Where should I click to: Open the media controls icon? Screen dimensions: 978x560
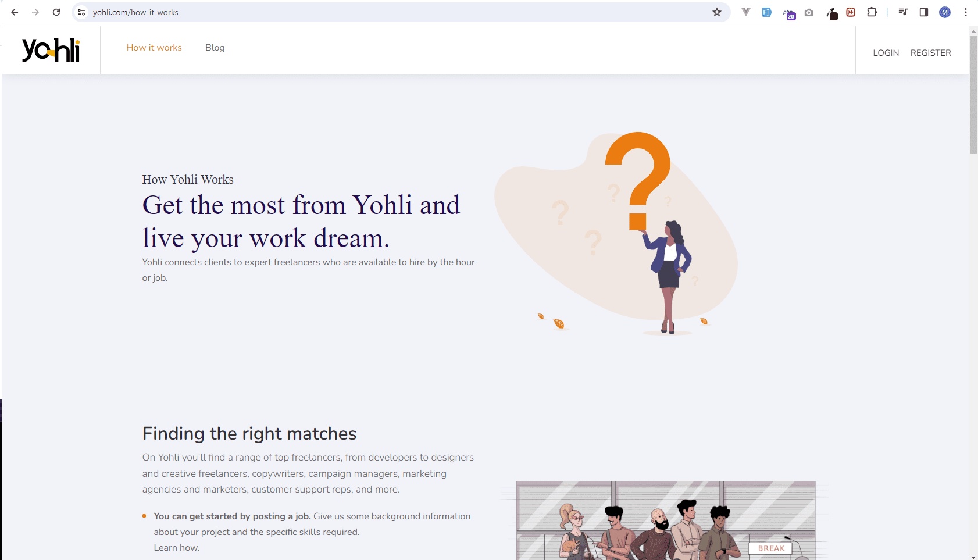[903, 12]
